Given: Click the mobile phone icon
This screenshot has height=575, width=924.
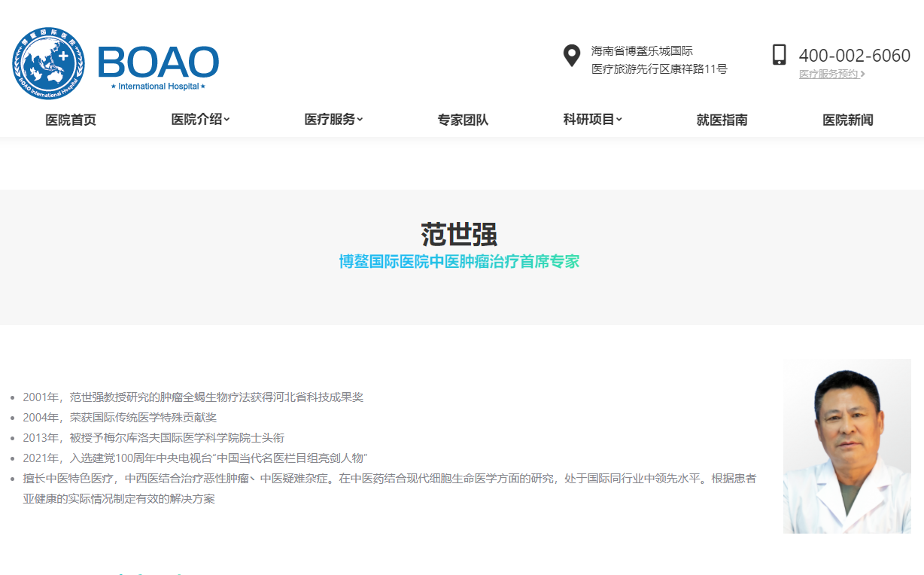Looking at the screenshot, I should point(779,55).
